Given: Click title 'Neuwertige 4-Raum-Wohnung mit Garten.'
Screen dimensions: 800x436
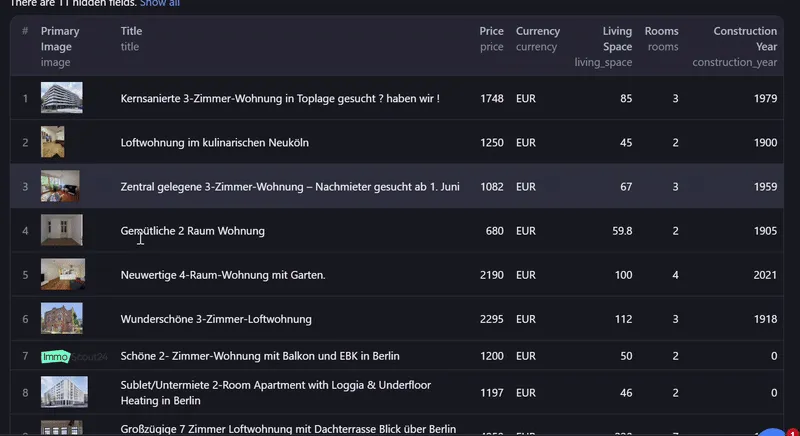Looking at the screenshot, I should 222,275.
